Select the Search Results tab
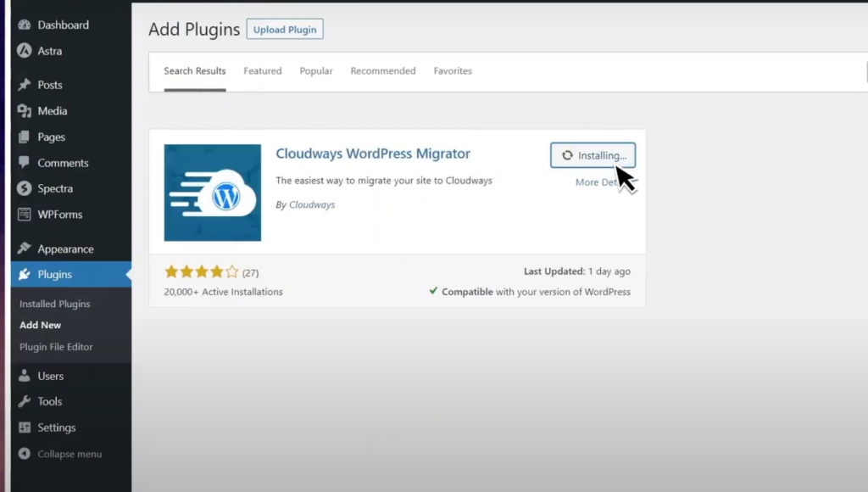Screen dimensions: 868x492 pyautogui.click(x=195, y=71)
